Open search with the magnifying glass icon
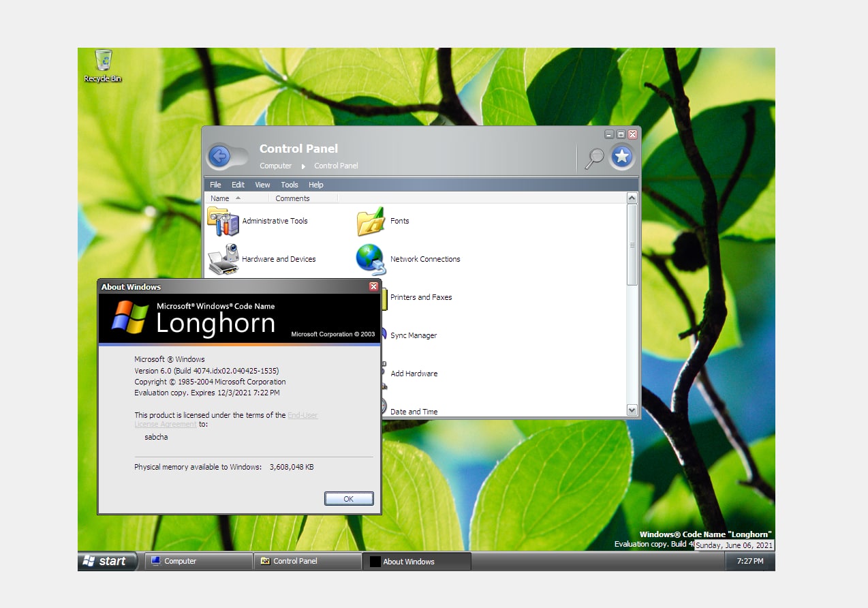868x608 pixels. coord(594,157)
